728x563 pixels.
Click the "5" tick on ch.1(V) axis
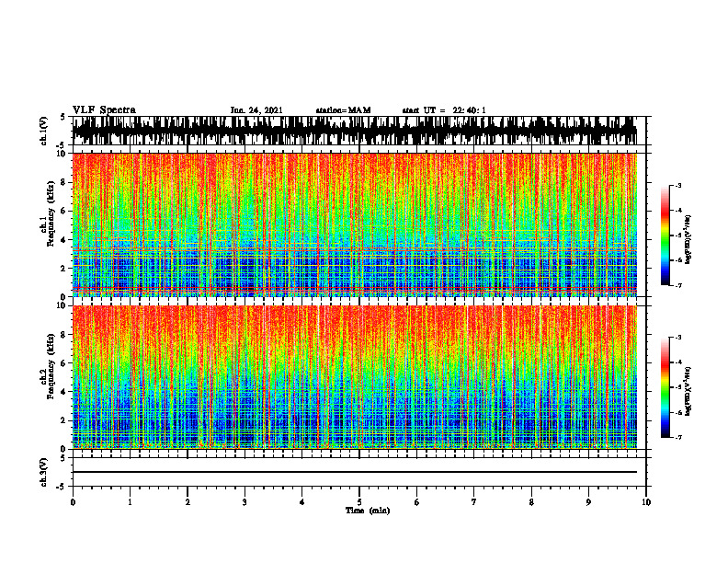63,118
